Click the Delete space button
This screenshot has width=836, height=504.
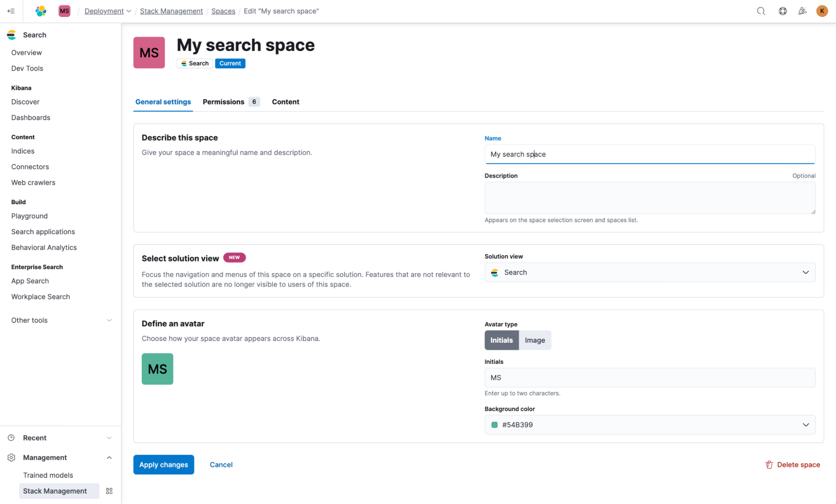point(793,465)
